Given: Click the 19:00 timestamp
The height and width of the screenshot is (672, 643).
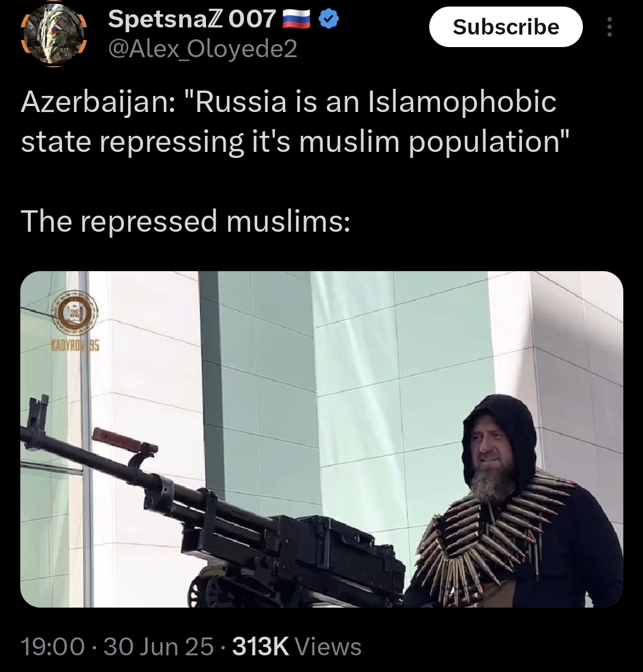Looking at the screenshot, I should [x=53, y=646].
